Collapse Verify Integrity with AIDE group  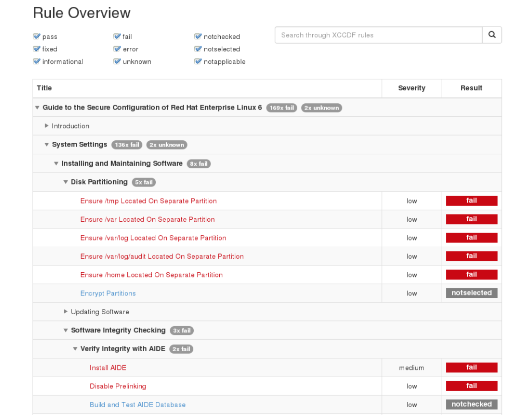pyautogui.click(x=75, y=349)
